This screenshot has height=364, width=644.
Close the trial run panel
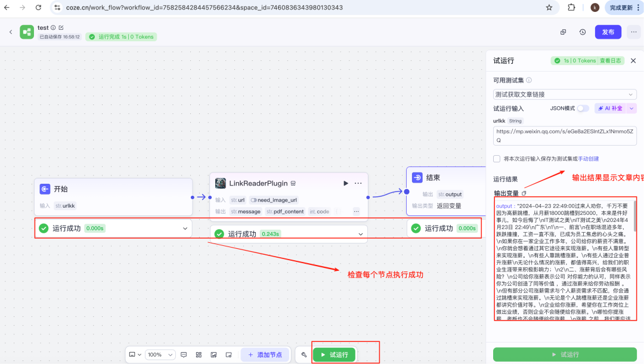pyautogui.click(x=633, y=61)
